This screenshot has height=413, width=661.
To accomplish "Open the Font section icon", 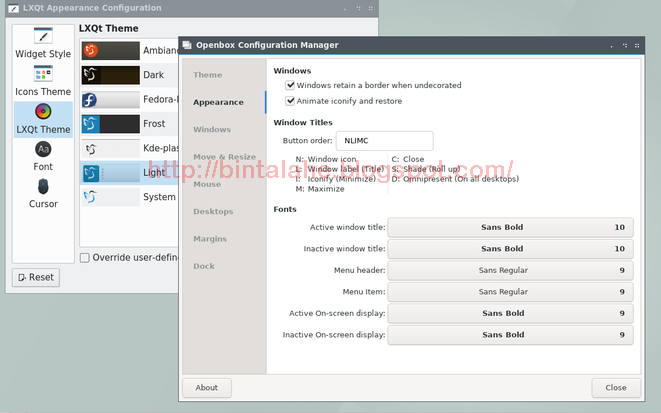I will coord(43,149).
